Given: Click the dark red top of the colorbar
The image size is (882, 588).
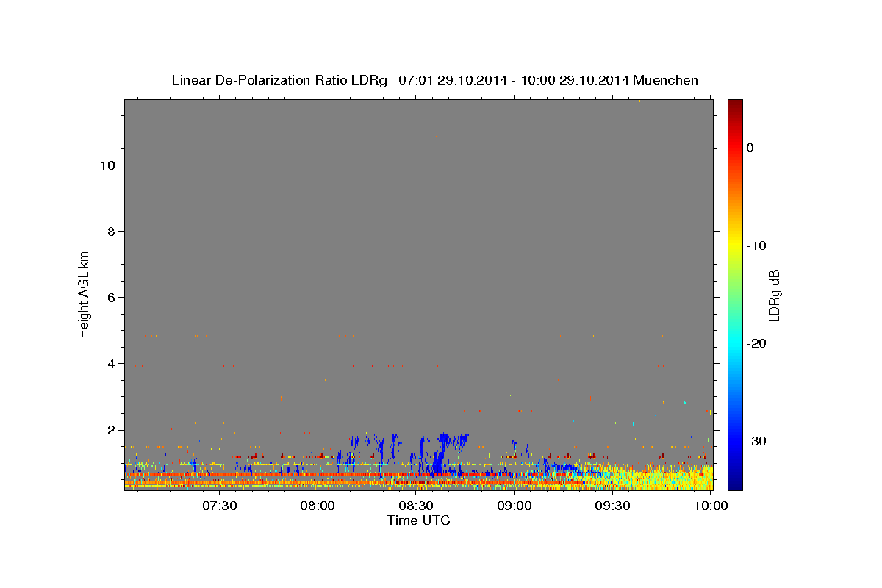Looking at the screenshot, I should [735, 105].
